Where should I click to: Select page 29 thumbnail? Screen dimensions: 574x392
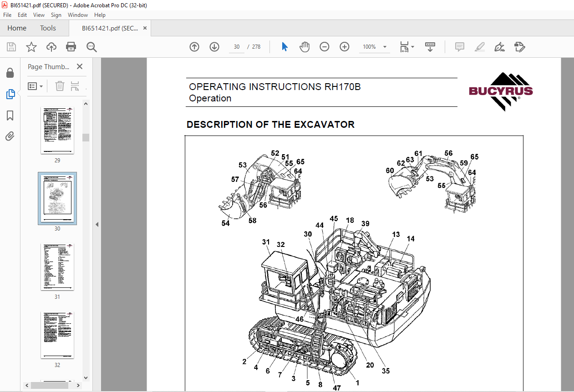pos(57,131)
